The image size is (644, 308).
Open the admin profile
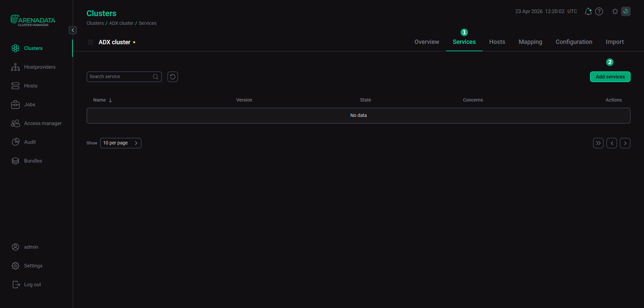tap(24, 247)
